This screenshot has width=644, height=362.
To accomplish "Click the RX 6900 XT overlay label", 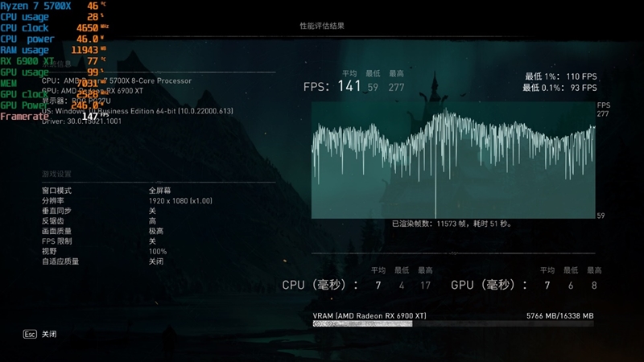I will coord(27,61).
